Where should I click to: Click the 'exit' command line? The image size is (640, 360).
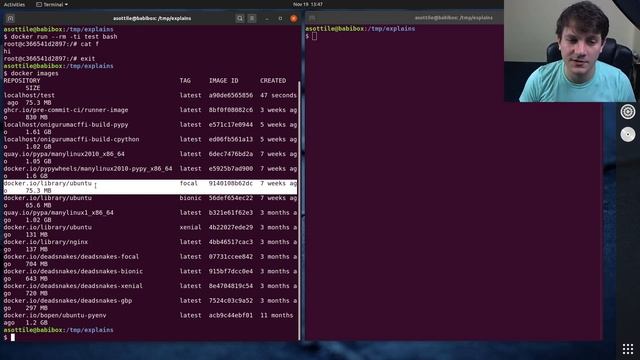[x=88, y=59]
